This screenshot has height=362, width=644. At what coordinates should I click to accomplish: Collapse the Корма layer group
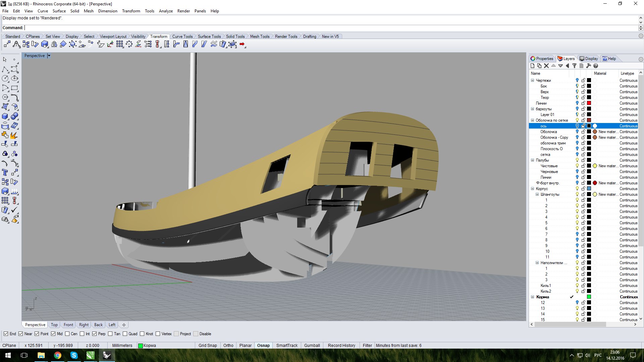coord(532,297)
